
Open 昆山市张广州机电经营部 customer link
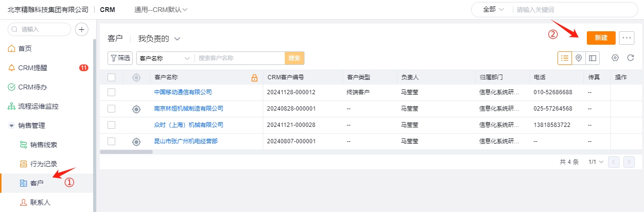186,141
